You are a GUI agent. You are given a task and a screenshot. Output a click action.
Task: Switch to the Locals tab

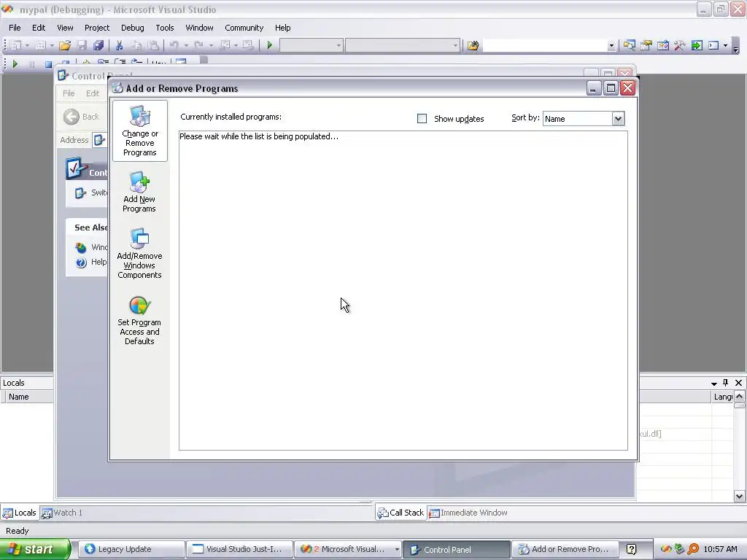[20, 513]
